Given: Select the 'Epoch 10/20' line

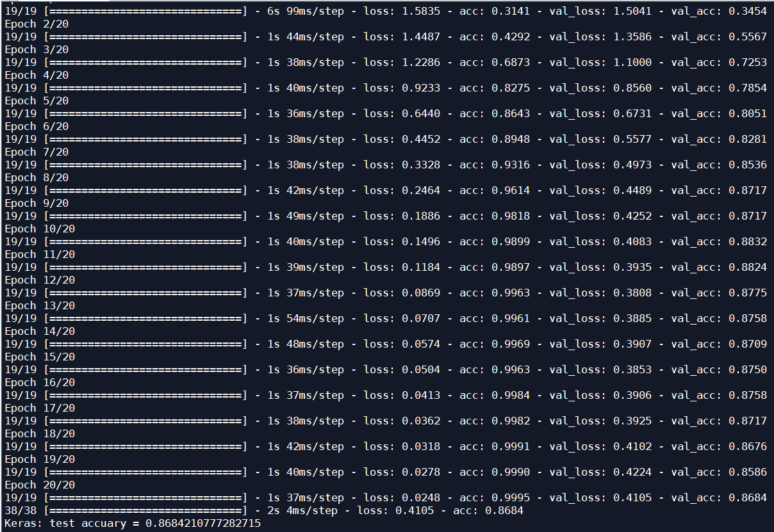Looking at the screenshot, I should (x=40, y=229).
